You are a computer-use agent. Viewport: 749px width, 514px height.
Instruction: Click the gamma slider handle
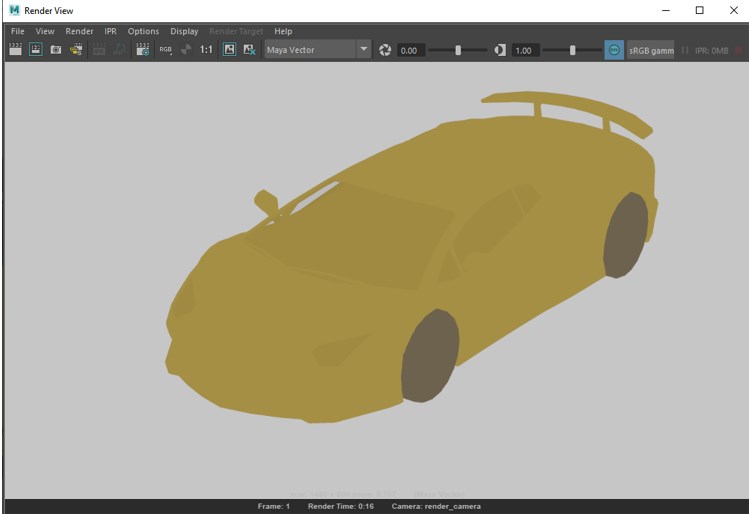point(572,50)
